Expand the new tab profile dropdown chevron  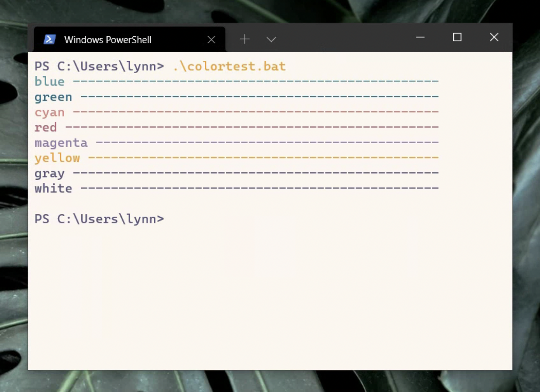(271, 39)
